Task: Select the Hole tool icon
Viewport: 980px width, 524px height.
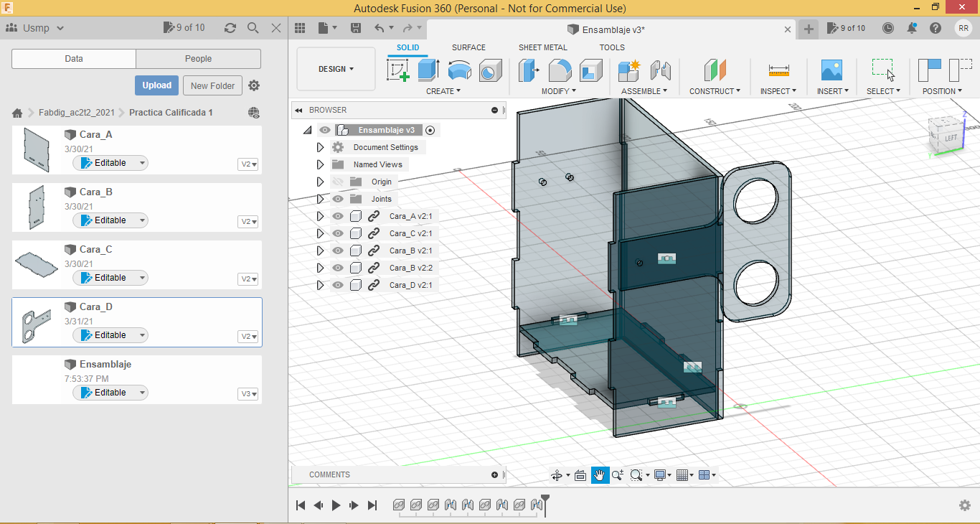Action: (490, 70)
